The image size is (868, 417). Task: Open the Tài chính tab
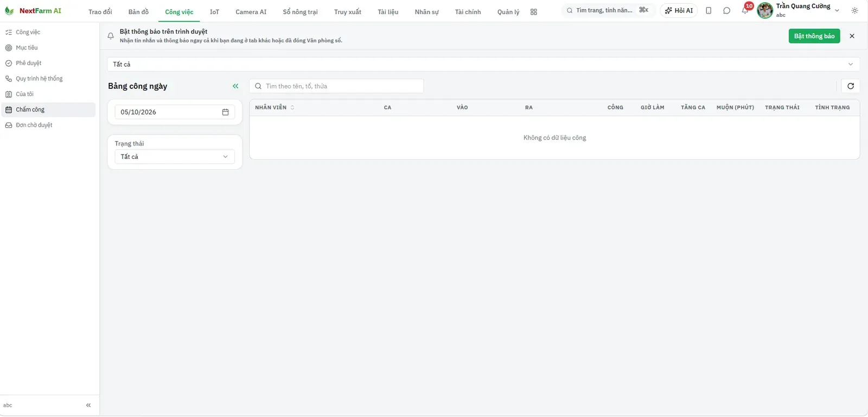tap(468, 12)
